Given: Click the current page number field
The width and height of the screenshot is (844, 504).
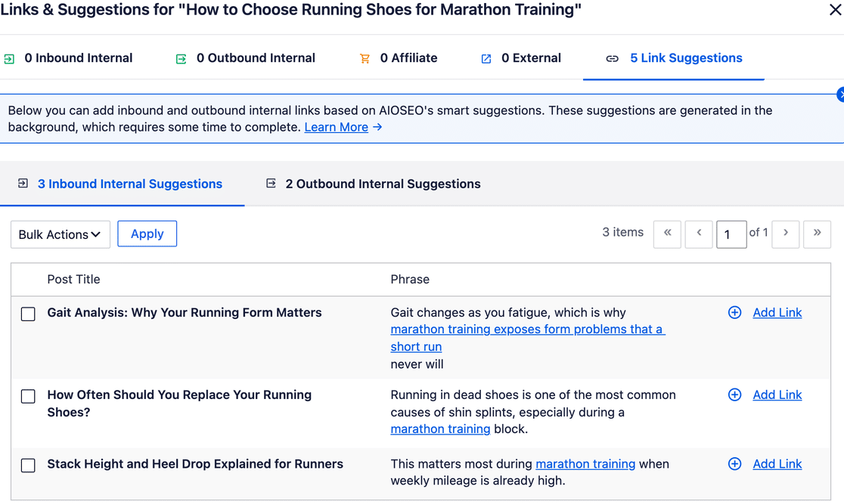Looking at the screenshot, I should coord(731,234).
